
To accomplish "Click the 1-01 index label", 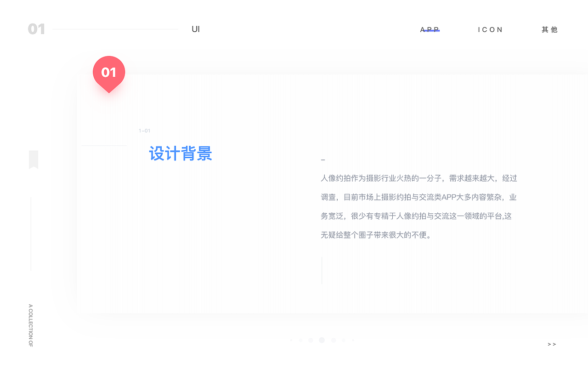I will point(144,131).
